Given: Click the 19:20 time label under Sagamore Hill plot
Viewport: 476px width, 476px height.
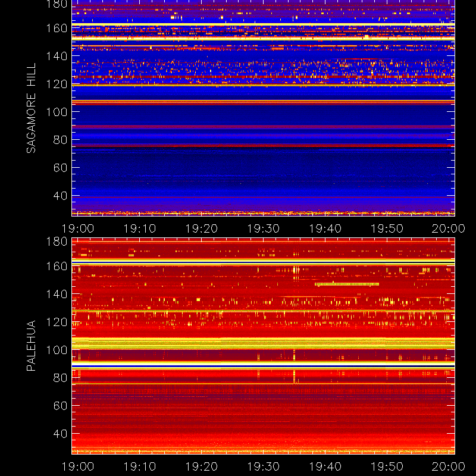Looking at the screenshot, I should point(201,228).
